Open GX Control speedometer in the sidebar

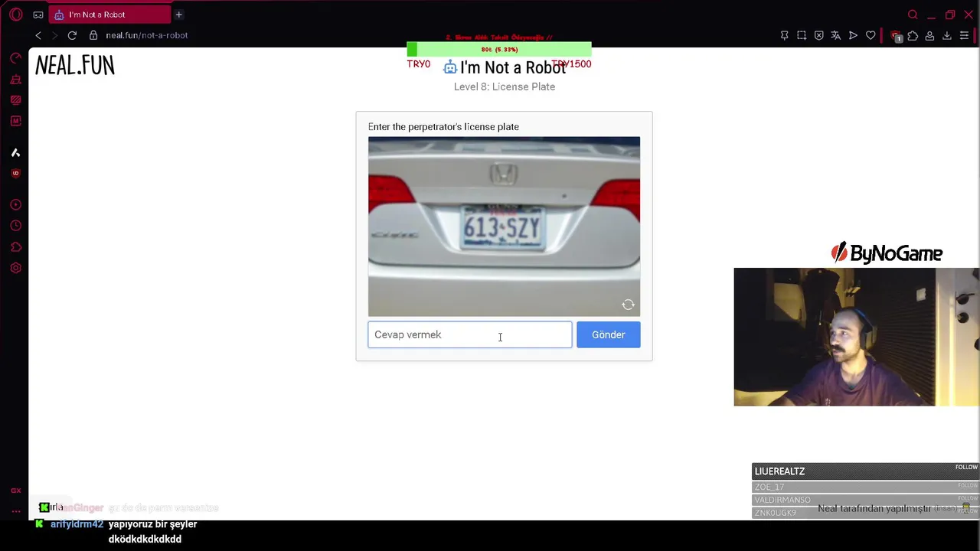click(15, 58)
